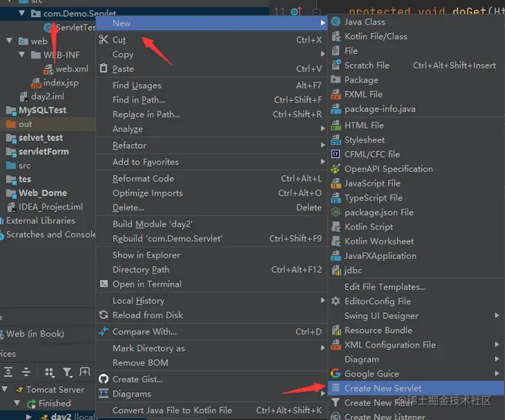The height and width of the screenshot is (420, 505).
Task: Click the EditorConfig gear icon
Action: click(335, 301)
